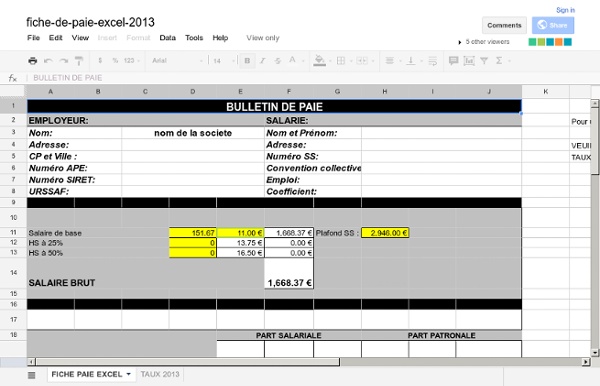Open the View menu
The height and width of the screenshot is (386, 600).
point(80,38)
